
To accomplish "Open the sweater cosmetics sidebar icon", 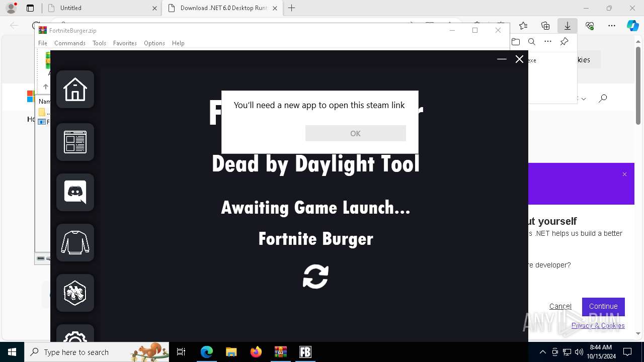I will tap(75, 243).
